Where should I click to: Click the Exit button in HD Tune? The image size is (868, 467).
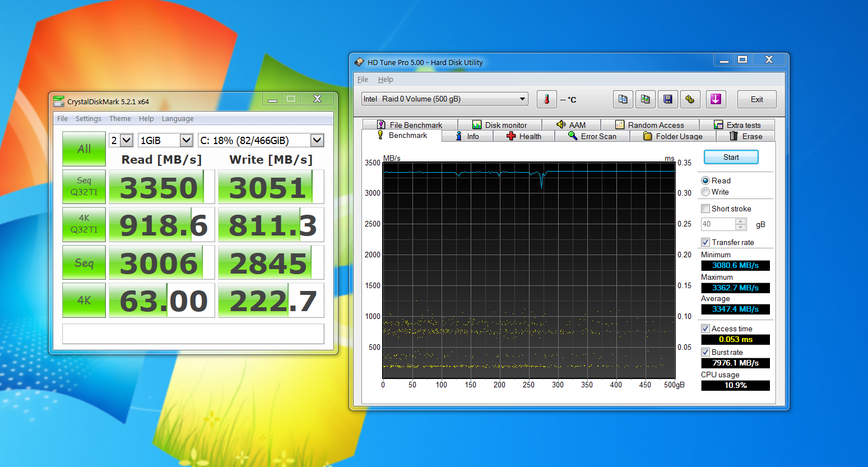(x=757, y=99)
